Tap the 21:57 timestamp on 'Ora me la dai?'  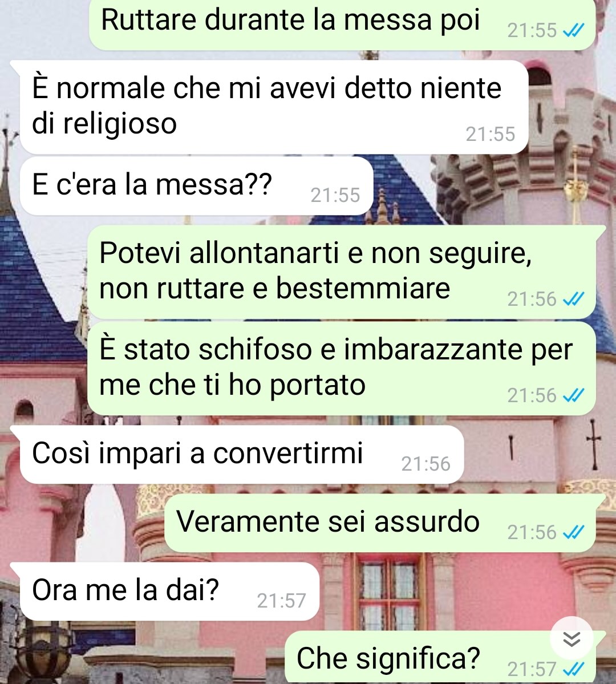[x=281, y=601]
